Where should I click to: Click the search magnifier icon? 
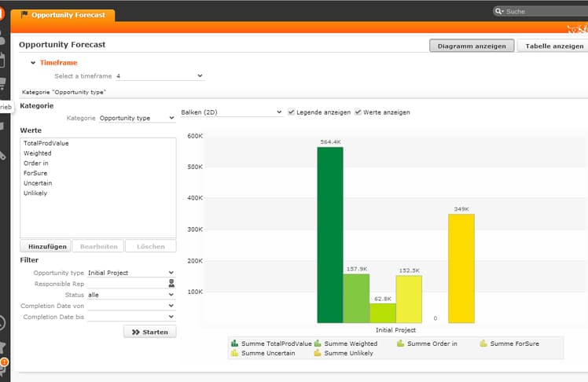click(500, 12)
